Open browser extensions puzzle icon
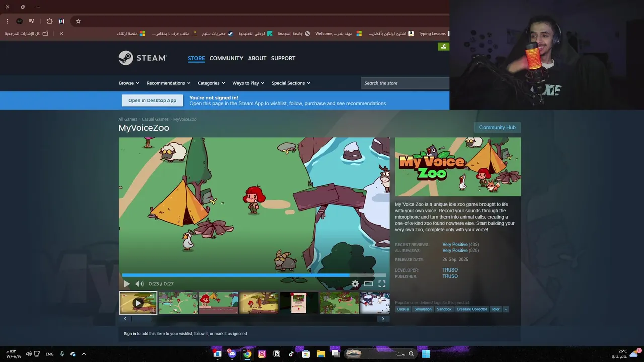The width and height of the screenshot is (644, 362). click(49, 21)
